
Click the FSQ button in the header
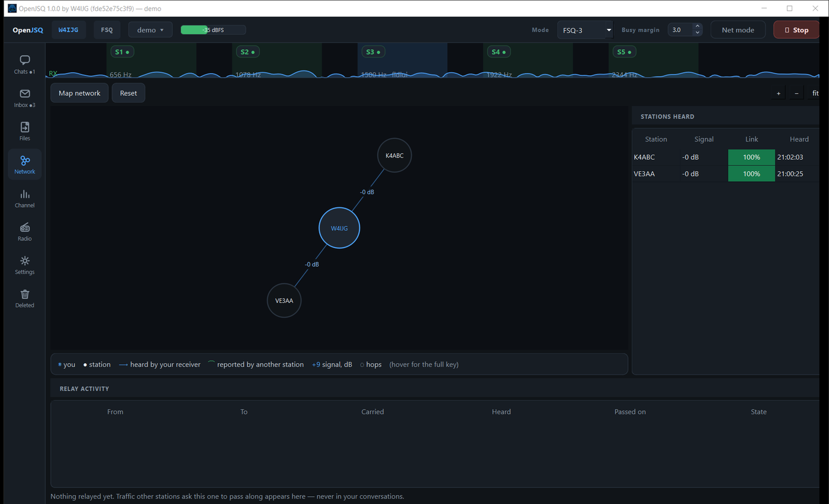click(107, 30)
